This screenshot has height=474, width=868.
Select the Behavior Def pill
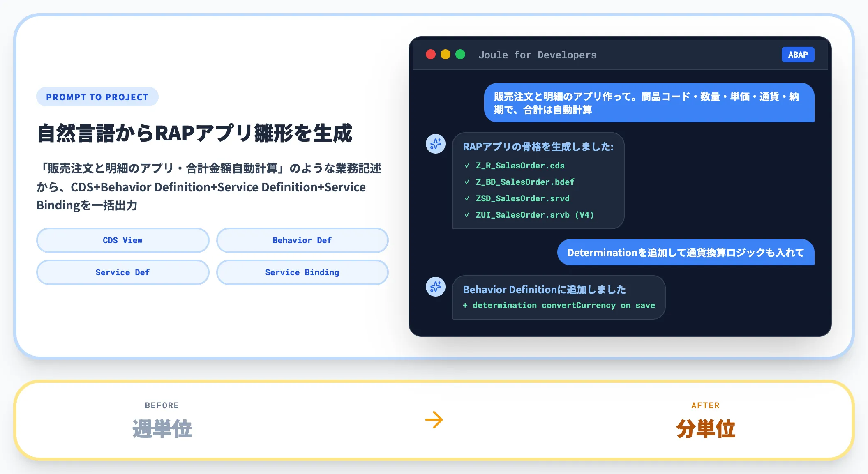302,240
